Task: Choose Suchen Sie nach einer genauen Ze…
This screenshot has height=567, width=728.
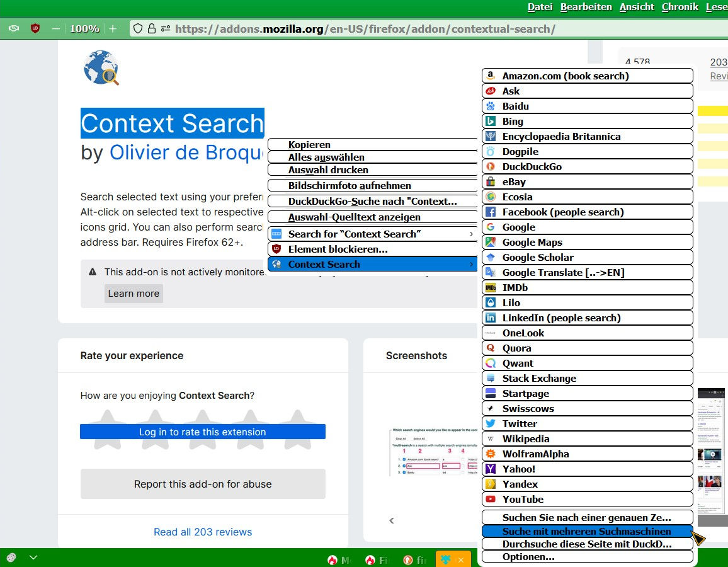Action: (x=588, y=517)
